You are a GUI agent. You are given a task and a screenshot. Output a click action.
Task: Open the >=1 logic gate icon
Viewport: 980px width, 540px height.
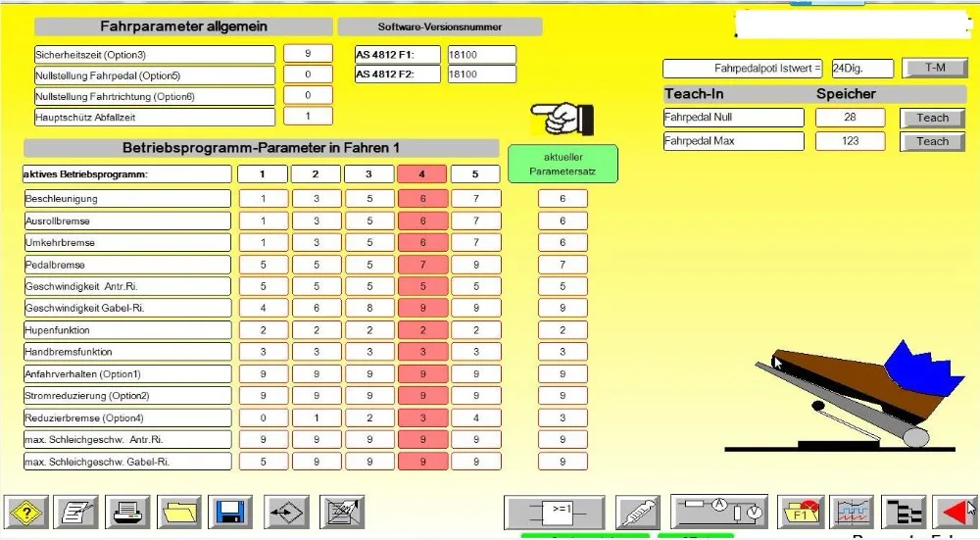pos(555,513)
